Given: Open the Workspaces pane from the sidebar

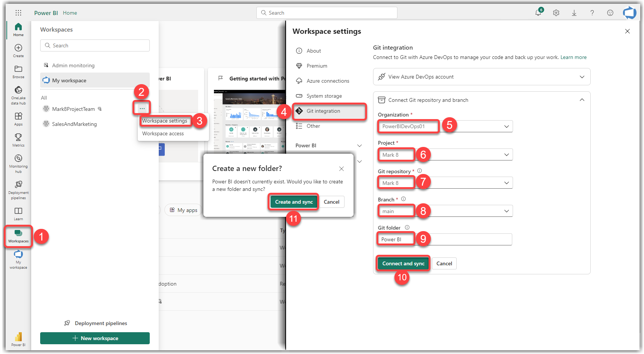Looking at the screenshot, I should tap(18, 236).
